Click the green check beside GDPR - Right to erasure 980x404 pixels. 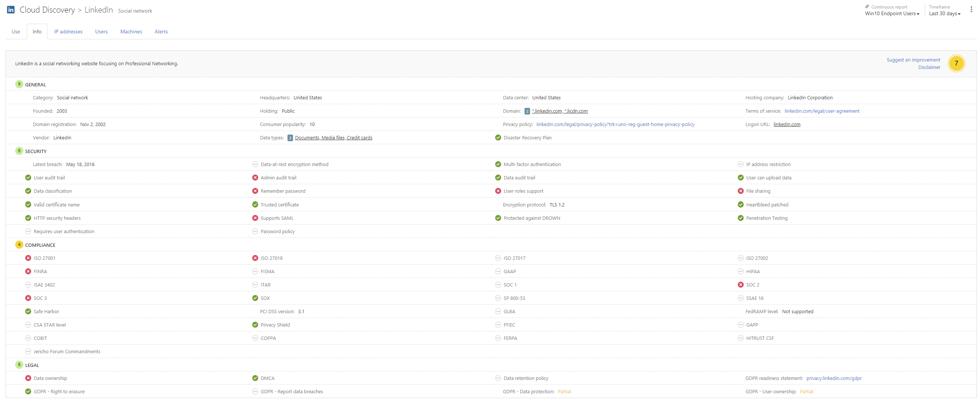pyautogui.click(x=28, y=391)
